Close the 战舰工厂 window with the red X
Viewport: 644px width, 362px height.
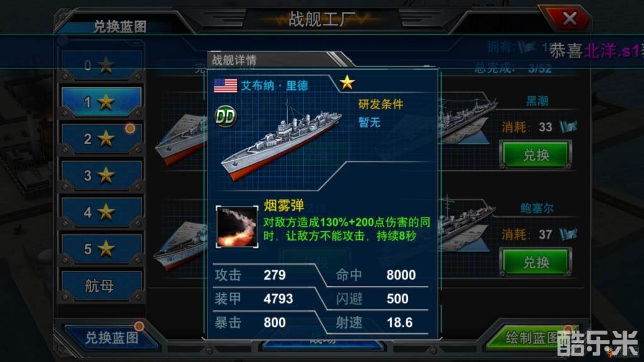coord(569,18)
